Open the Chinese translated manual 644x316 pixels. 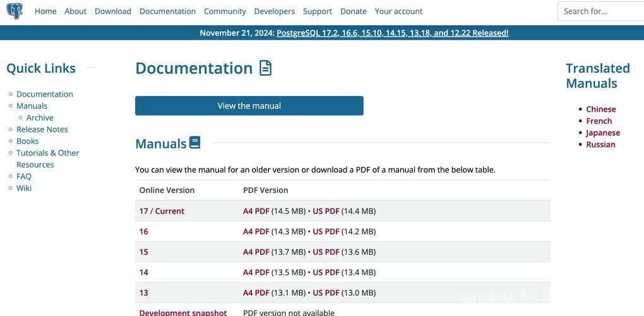pyautogui.click(x=601, y=109)
